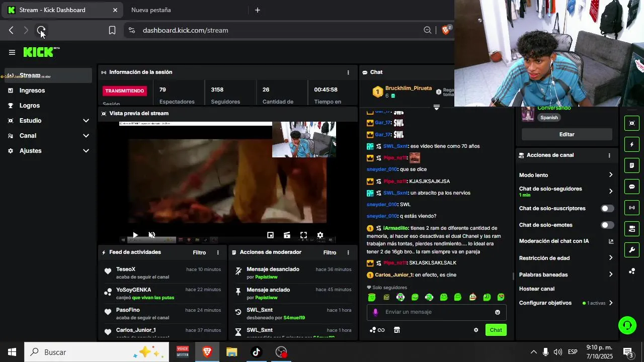Click the purple microphone icon in the message box
The width and height of the screenshot is (644, 362).
pyautogui.click(x=375, y=312)
